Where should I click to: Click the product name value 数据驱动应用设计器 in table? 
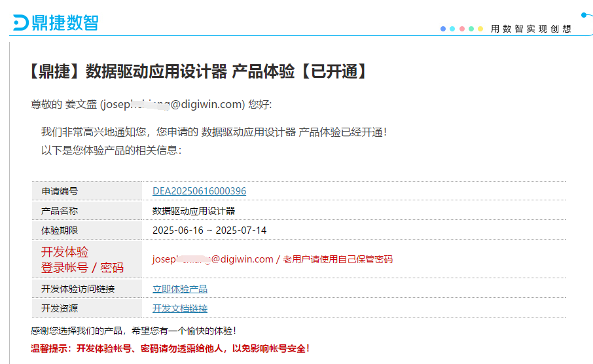coord(194,211)
